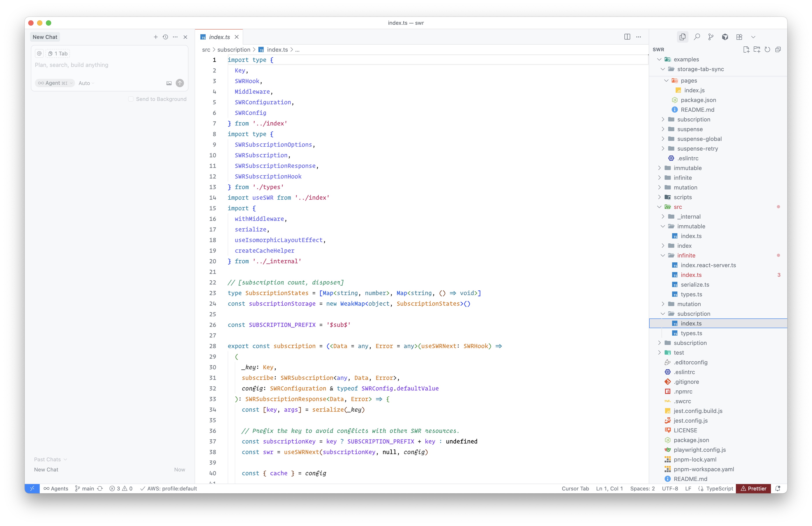Click the chat prompt input field

(109, 65)
